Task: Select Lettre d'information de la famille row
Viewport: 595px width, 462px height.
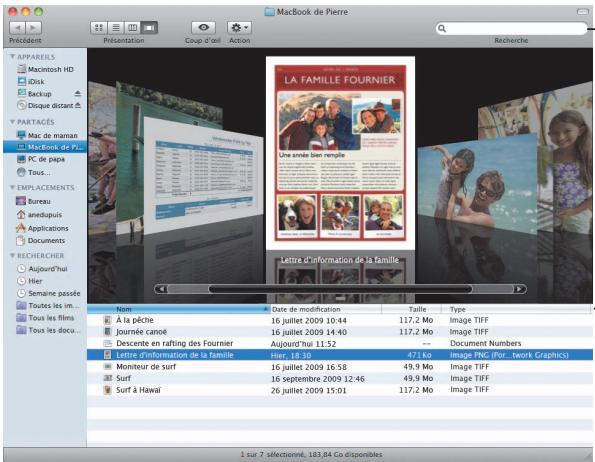Action: [x=340, y=355]
